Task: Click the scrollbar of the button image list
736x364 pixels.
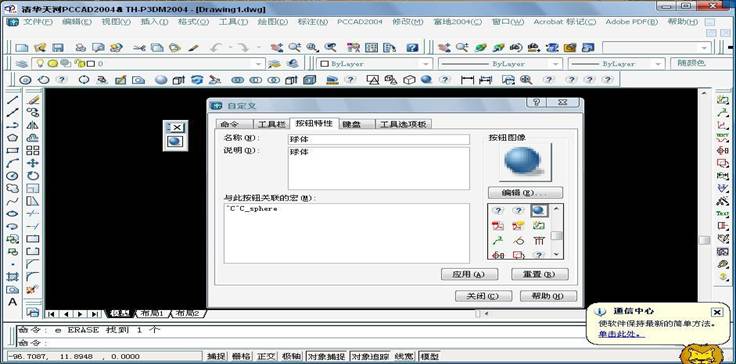Action: pyautogui.click(x=556, y=231)
